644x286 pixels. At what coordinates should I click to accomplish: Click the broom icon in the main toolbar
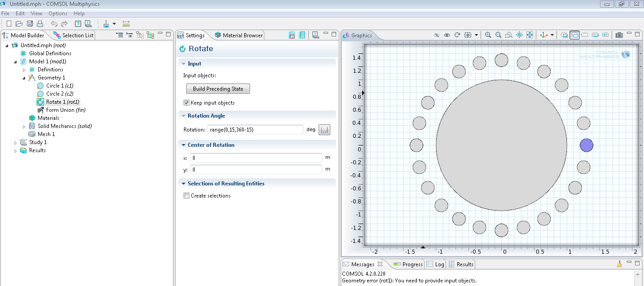pos(106,24)
